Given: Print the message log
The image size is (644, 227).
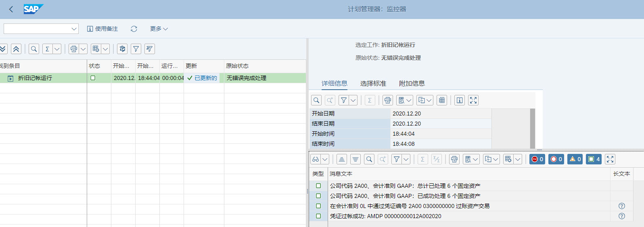Looking at the screenshot, I should 454,159.
